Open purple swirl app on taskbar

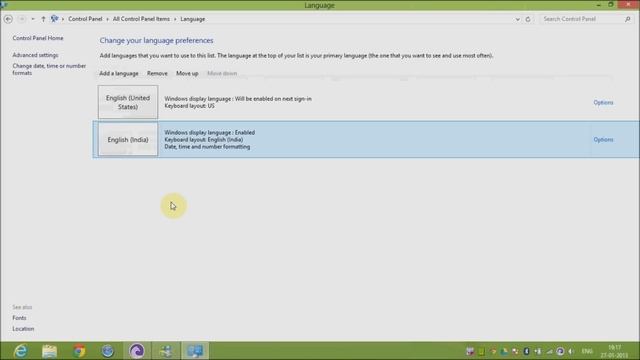137,351
